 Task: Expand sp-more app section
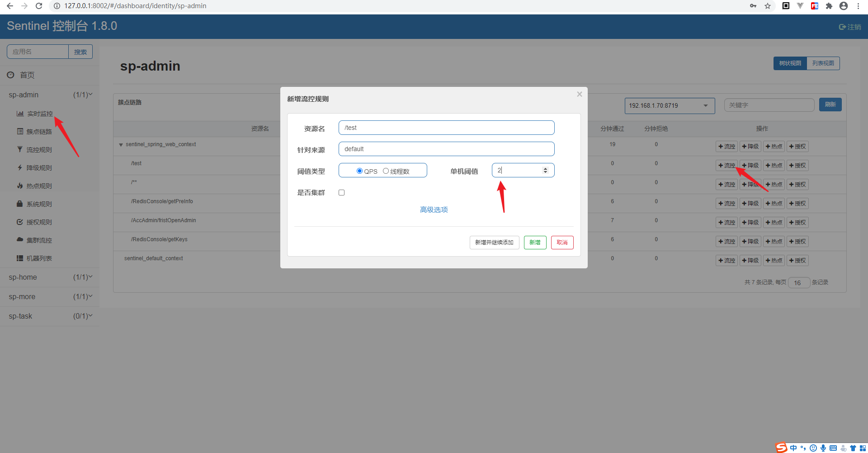coord(50,296)
